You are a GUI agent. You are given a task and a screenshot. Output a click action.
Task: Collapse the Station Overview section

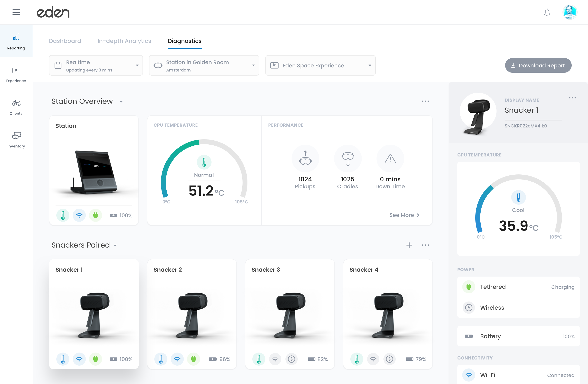point(121,102)
